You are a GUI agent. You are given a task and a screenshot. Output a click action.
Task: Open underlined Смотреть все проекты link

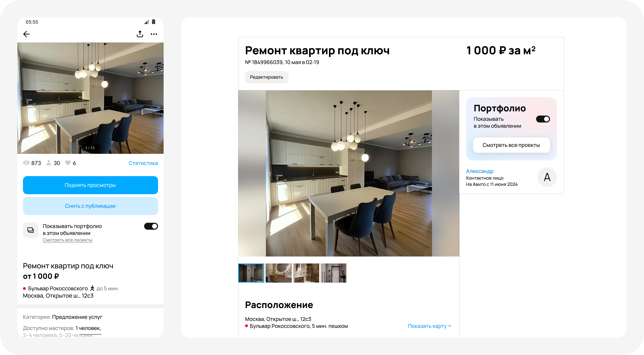(x=68, y=240)
